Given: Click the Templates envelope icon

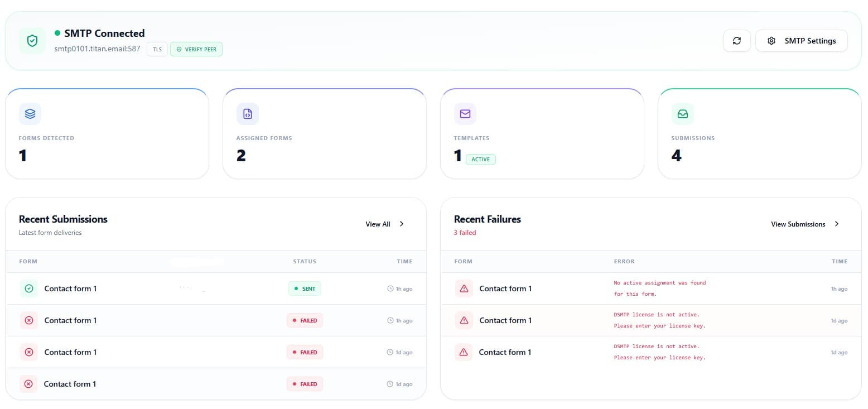Looking at the screenshot, I should [x=465, y=113].
